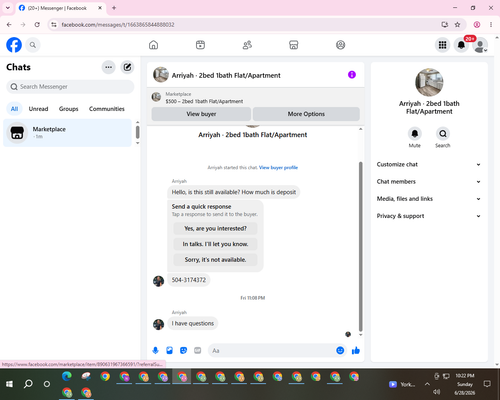Click the listing thumbnail in conversation header
This screenshot has height=400, width=500.
pos(161,75)
